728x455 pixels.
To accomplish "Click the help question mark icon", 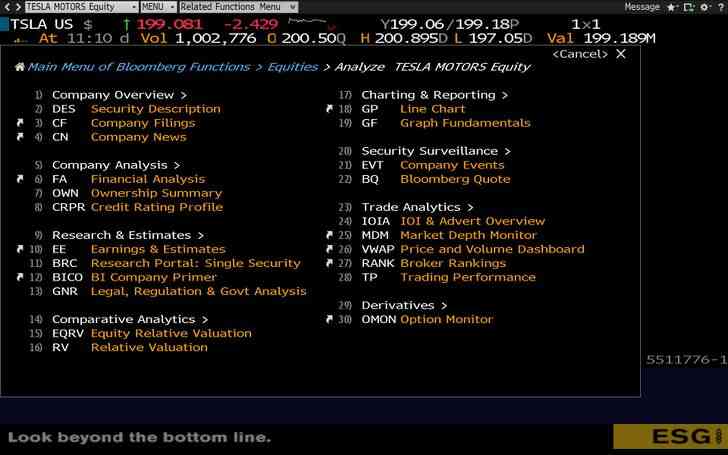I will 721,7.
